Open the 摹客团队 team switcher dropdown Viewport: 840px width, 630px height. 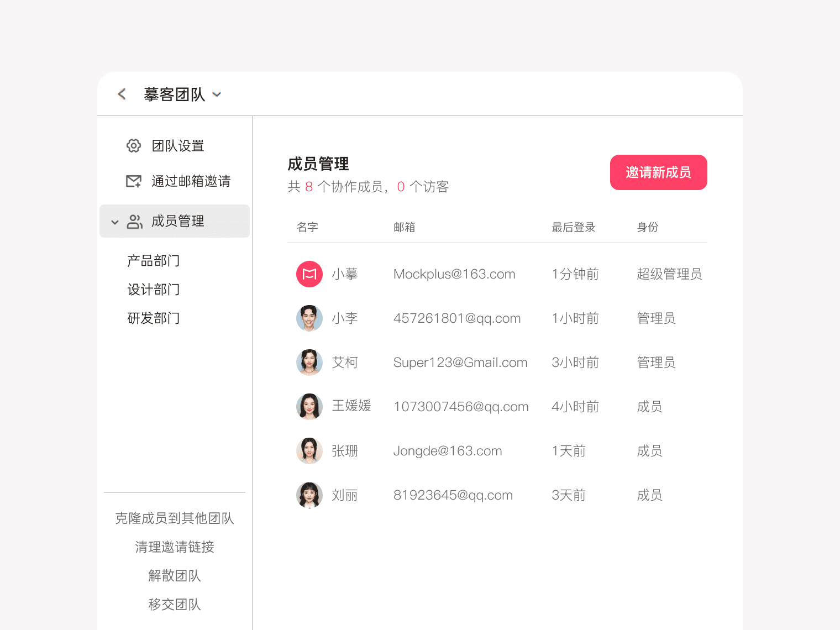click(217, 95)
